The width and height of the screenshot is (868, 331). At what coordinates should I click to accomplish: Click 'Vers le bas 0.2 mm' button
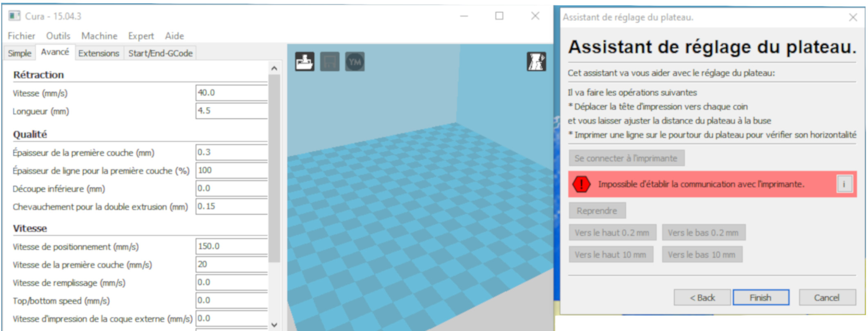tap(703, 233)
